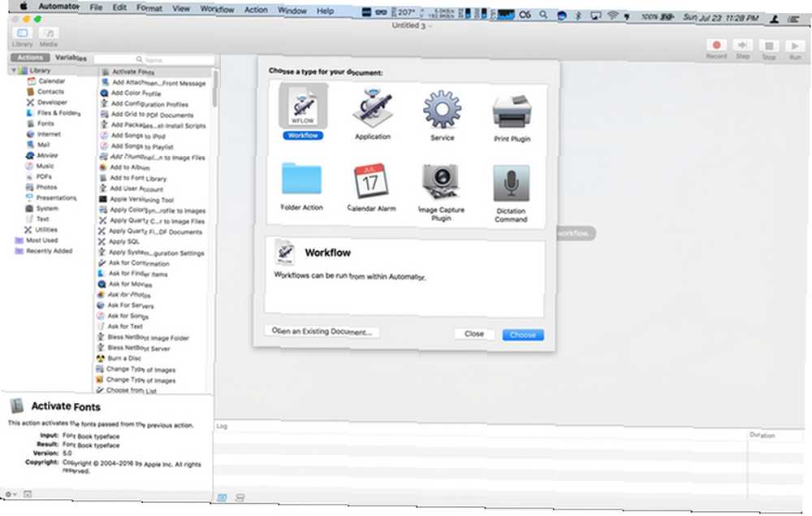Open the File menu
Screen dimensions: 812x516
96,7
